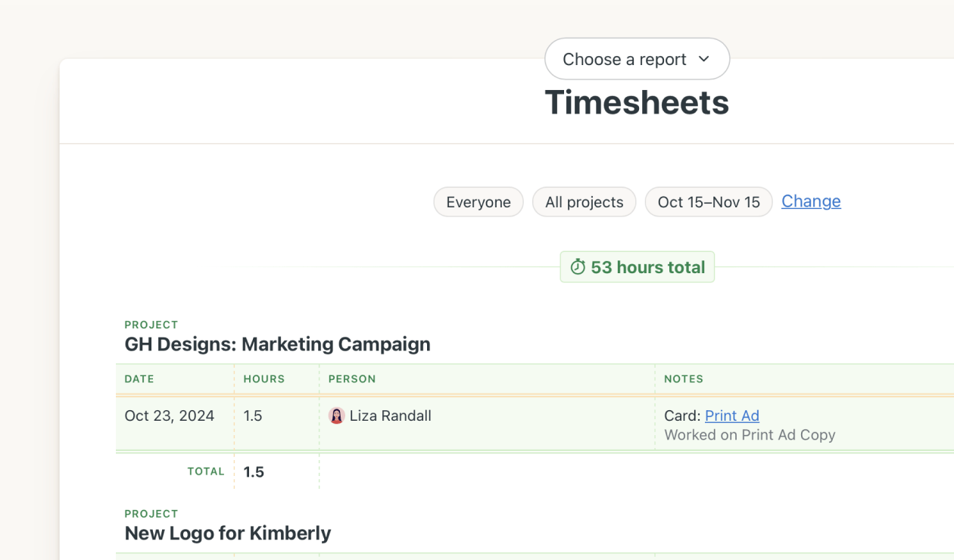Screen dimensions: 954x560
Task: Click the stopwatch icon beside 53 hours total
Action: (578, 267)
